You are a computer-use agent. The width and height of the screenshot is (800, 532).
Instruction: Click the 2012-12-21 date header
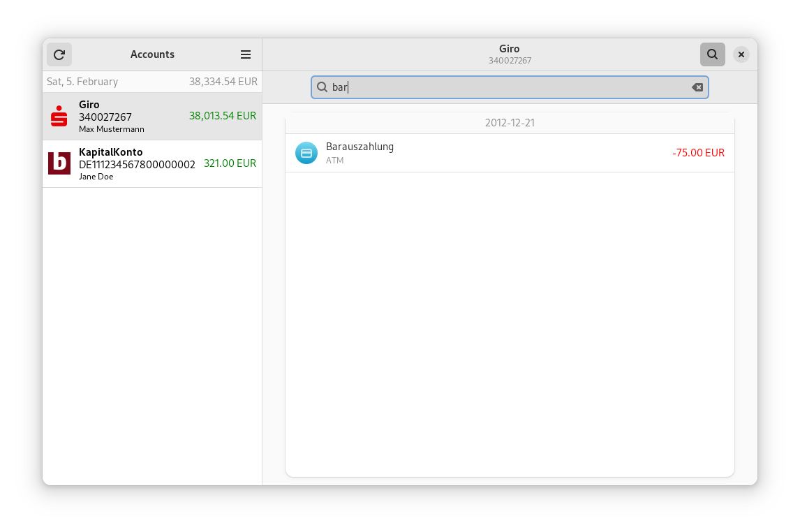pos(510,123)
